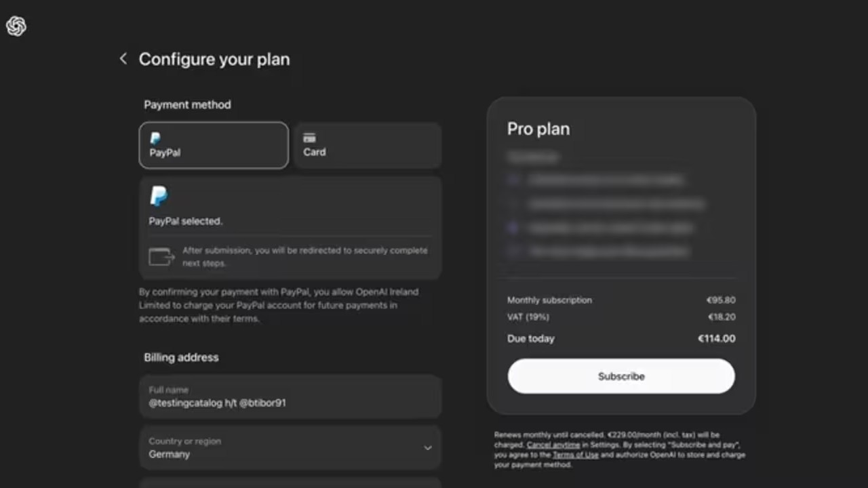This screenshot has width=868, height=488.
Task: Click the OpenAI logo in the corner
Action: tap(16, 26)
